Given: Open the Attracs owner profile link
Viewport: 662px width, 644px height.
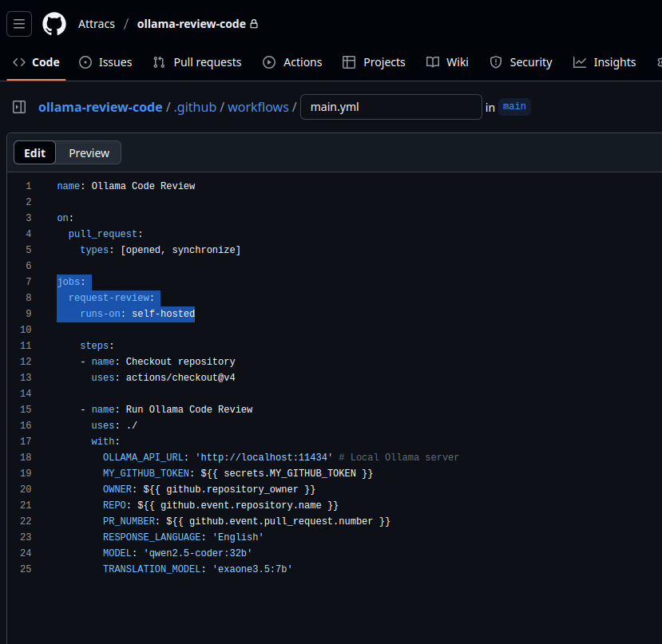Looking at the screenshot, I should click(x=97, y=24).
